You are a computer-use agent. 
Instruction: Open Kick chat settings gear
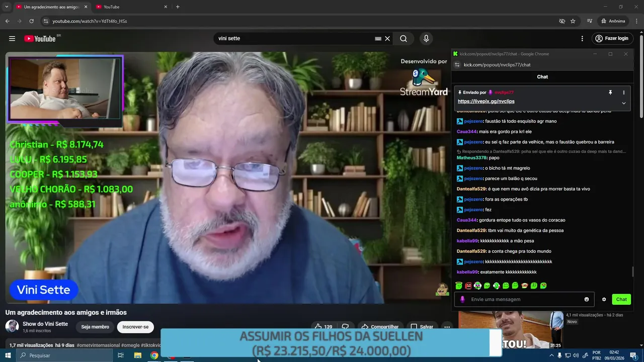coord(604,299)
